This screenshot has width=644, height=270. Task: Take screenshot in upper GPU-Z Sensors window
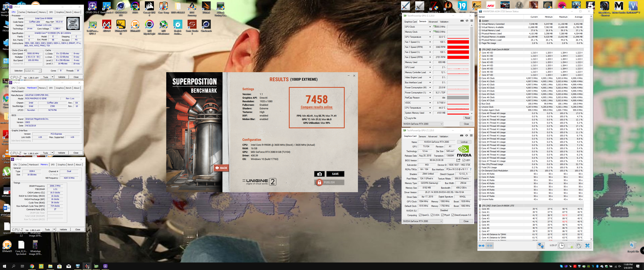coord(462,21)
